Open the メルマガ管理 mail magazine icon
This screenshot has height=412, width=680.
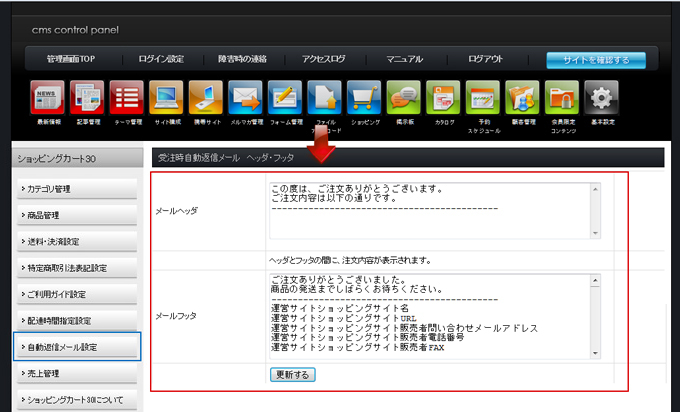point(245,98)
